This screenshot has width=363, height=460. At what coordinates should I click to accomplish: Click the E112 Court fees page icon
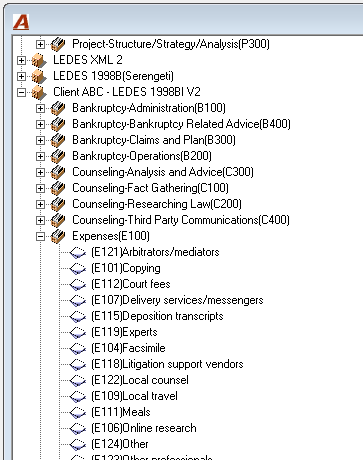pyautogui.click(x=78, y=285)
